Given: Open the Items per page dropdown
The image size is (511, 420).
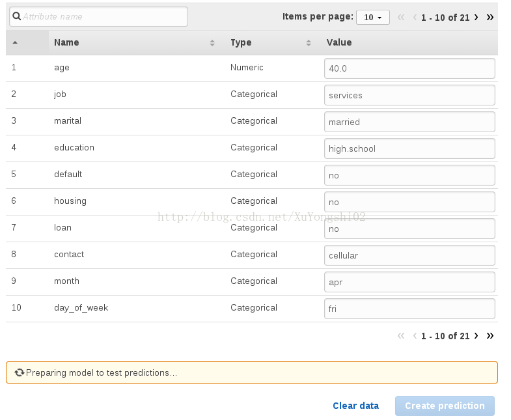Looking at the screenshot, I should click(x=373, y=18).
